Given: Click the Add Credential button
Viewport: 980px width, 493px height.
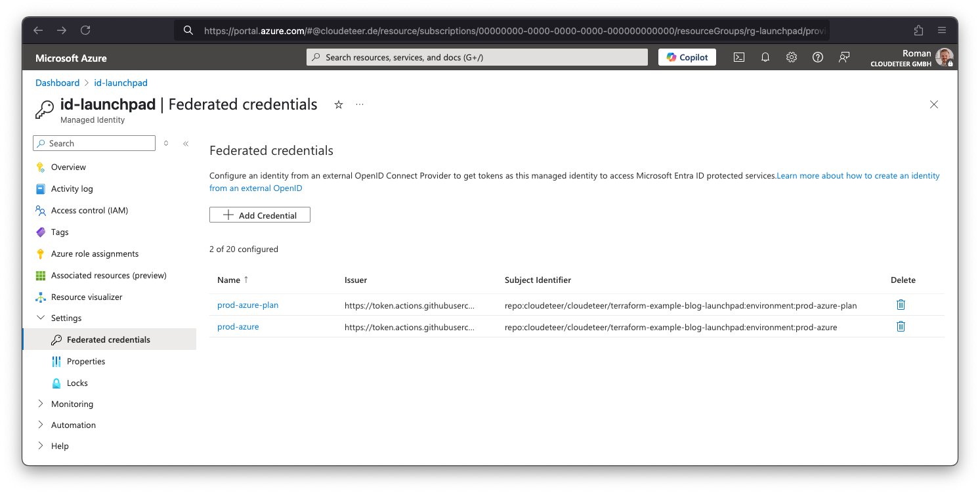Looking at the screenshot, I should 260,215.
